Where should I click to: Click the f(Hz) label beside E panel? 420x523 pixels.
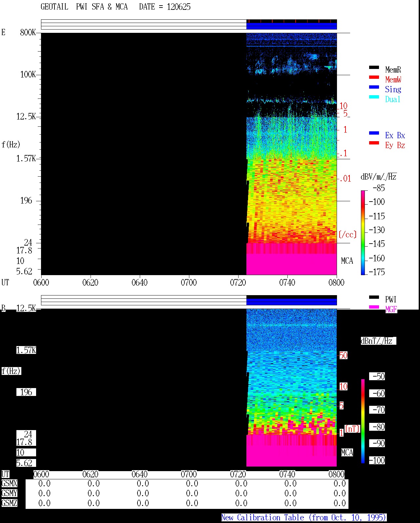(x=11, y=144)
